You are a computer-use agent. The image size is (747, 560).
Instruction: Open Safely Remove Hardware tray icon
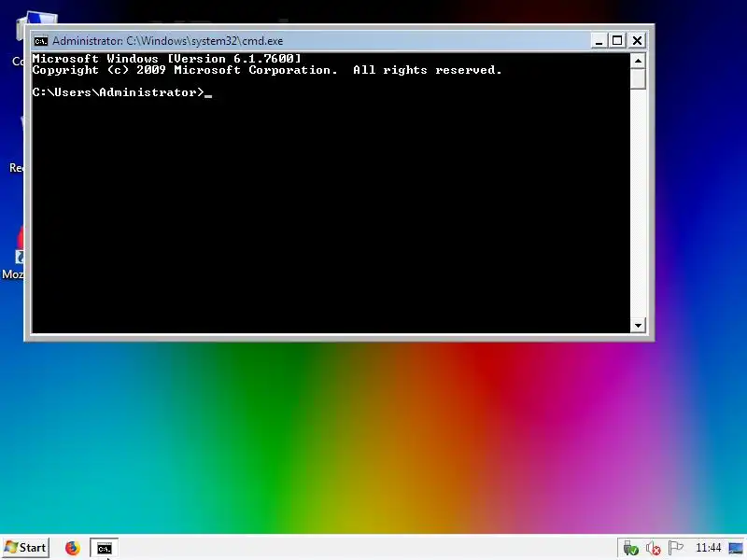[x=631, y=548]
